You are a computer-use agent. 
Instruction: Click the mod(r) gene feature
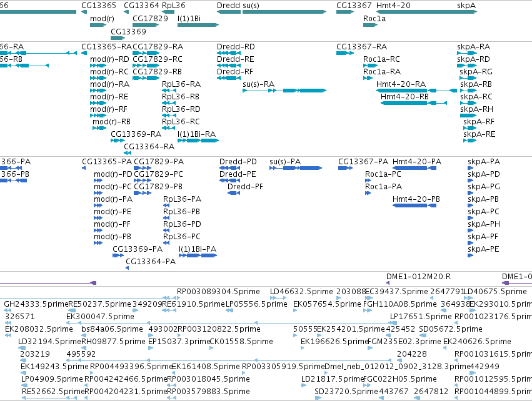98,25
